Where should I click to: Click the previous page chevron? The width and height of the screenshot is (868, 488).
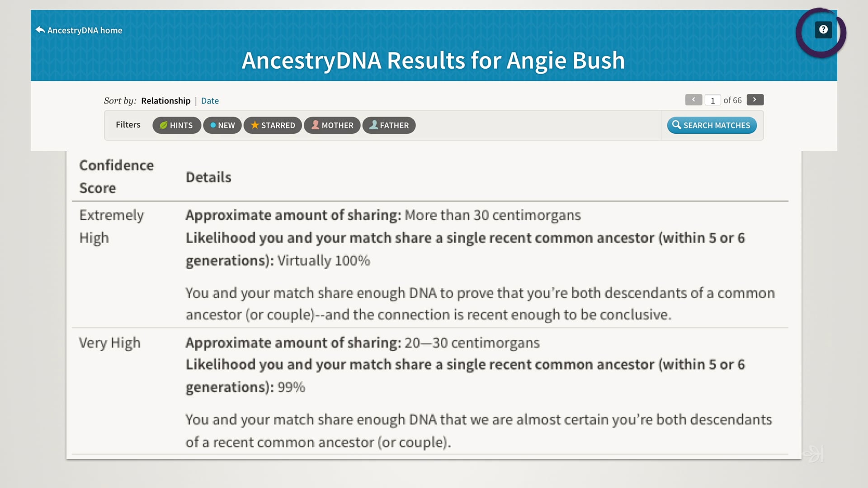(x=693, y=99)
